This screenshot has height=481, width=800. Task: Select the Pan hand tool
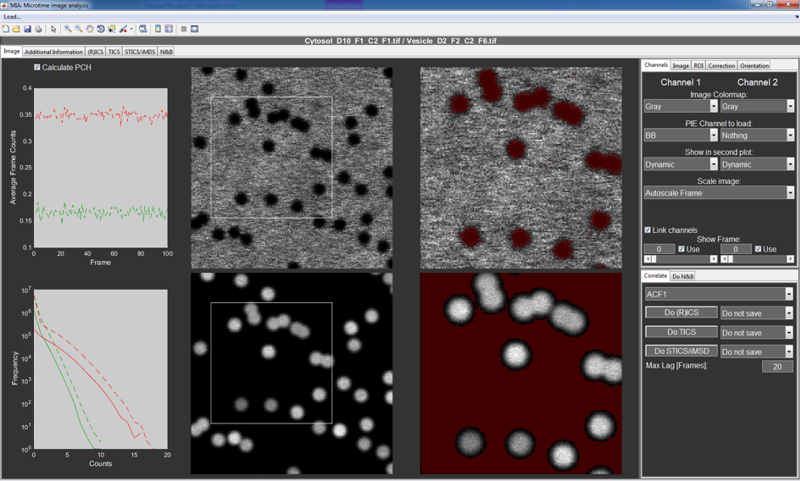click(x=90, y=29)
